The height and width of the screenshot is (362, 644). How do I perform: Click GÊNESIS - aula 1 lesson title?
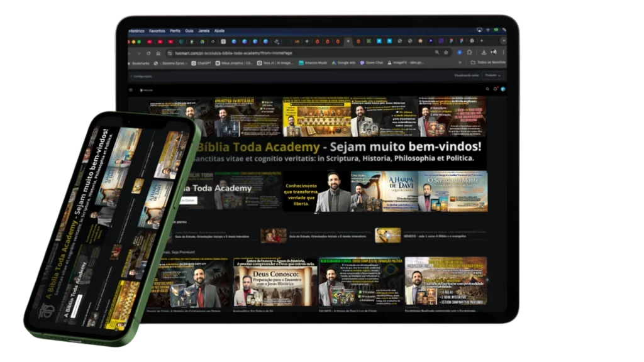(435, 236)
